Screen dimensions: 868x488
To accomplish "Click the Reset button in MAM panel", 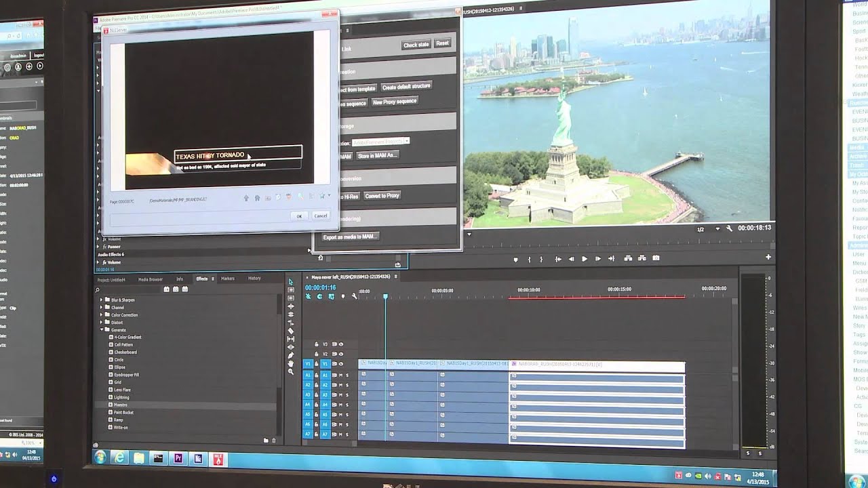I will pyautogui.click(x=443, y=43).
